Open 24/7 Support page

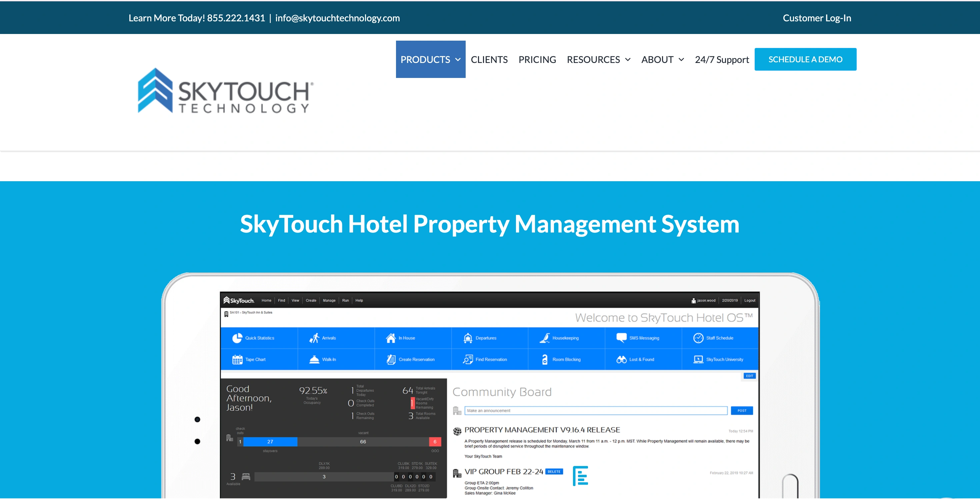[722, 60]
